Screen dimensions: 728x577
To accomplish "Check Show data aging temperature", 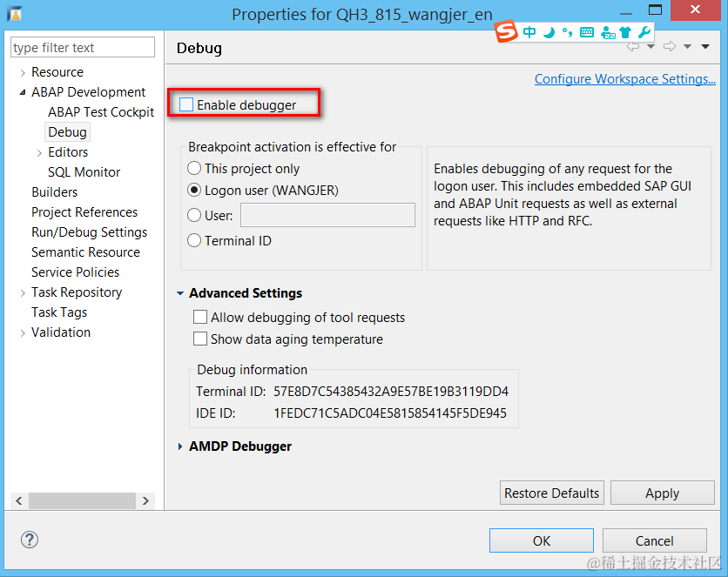I will 200,339.
